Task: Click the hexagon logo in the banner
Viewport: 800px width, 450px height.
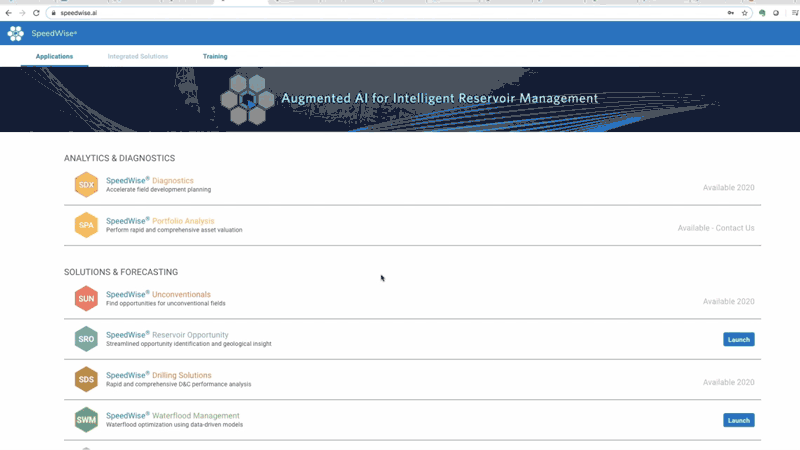Action: (x=247, y=99)
